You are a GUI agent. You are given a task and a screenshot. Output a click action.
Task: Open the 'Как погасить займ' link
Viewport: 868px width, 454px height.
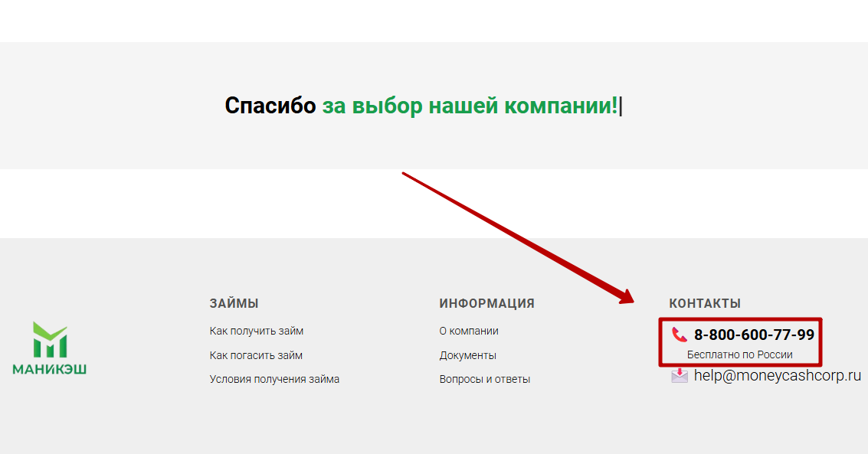pyautogui.click(x=256, y=355)
